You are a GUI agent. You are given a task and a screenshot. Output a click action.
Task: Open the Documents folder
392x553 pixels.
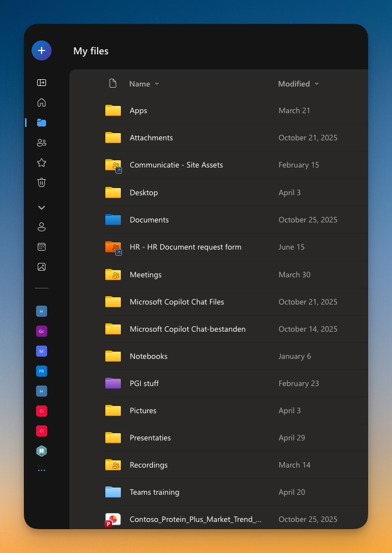coord(149,220)
